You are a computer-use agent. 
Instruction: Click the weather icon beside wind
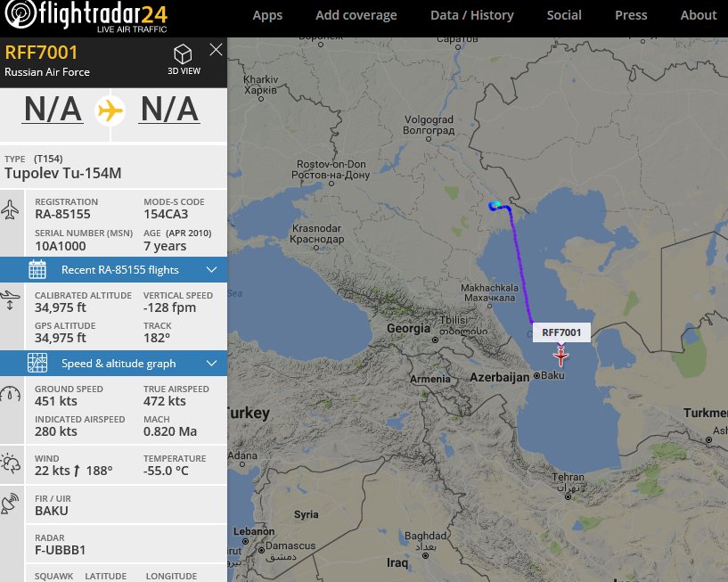pos(10,463)
